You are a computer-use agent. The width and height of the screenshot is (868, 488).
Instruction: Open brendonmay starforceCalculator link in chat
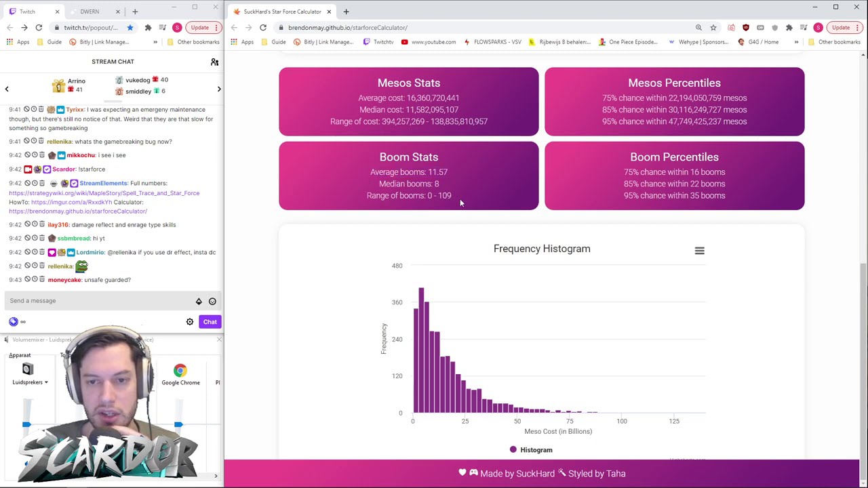(78, 211)
